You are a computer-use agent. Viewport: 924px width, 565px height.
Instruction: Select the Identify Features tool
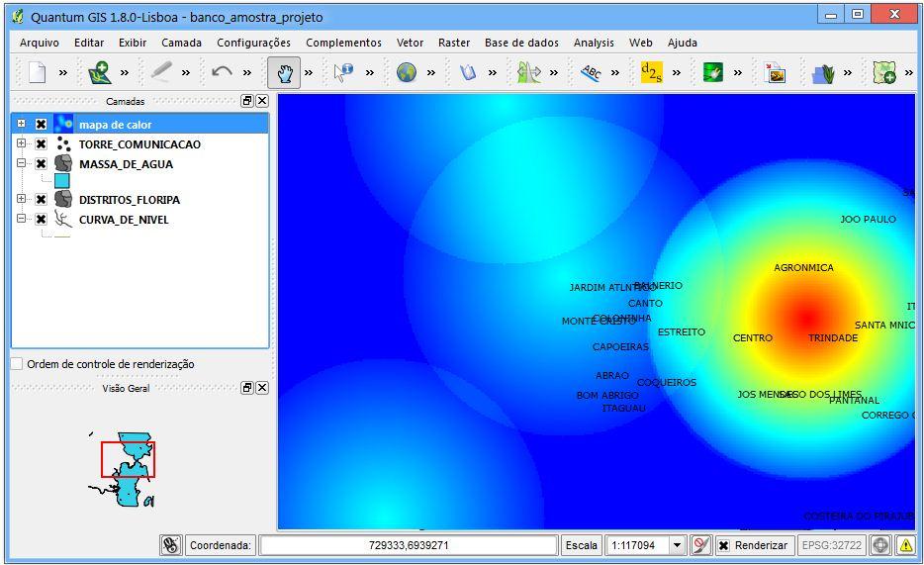pyautogui.click(x=343, y=72)
